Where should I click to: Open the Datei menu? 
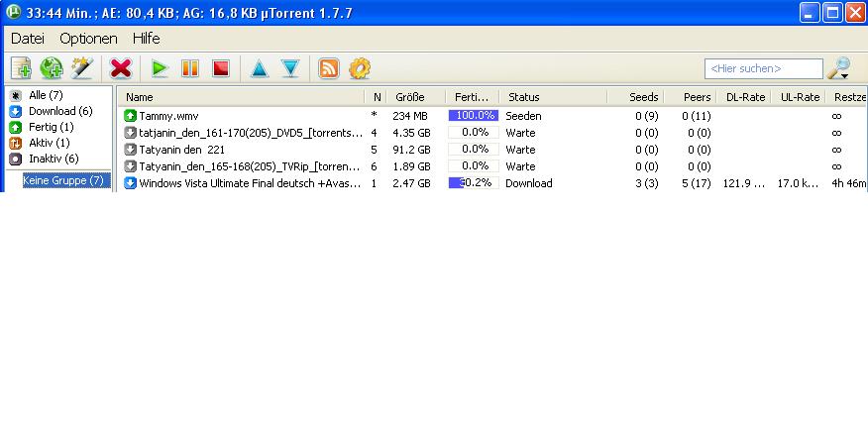[x=28, y=39]
